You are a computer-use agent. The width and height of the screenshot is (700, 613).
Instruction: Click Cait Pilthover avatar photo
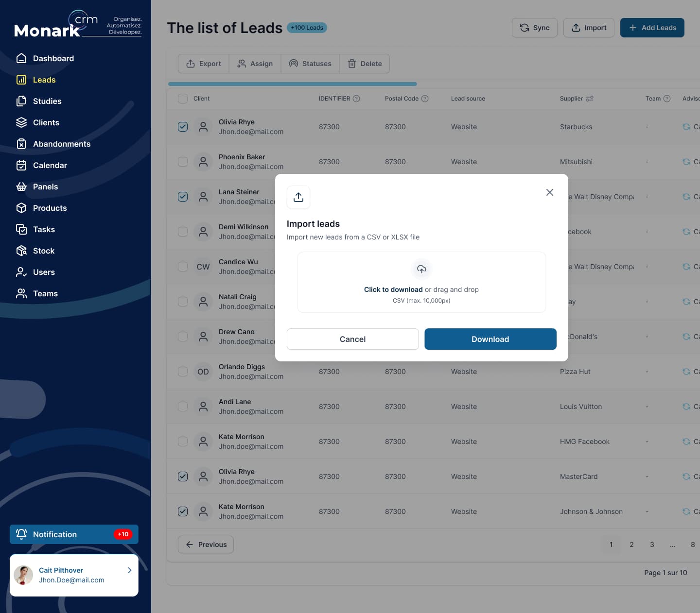[x=23, y=575]
